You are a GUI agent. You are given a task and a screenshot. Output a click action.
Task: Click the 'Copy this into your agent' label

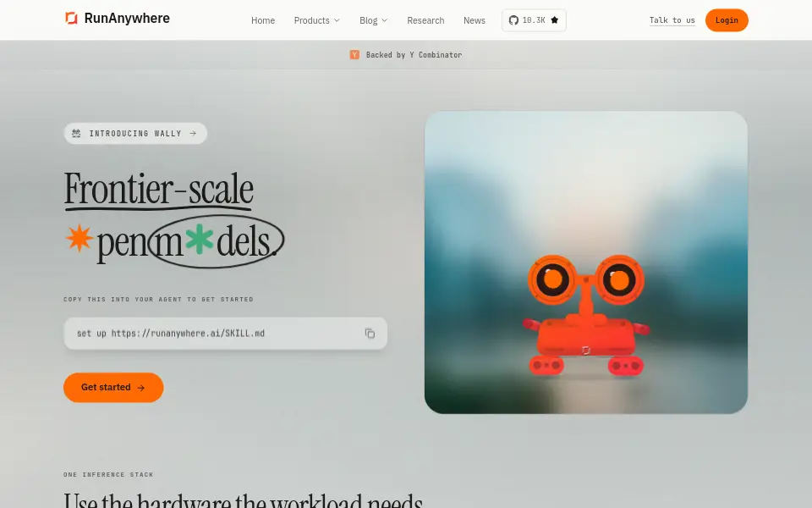[x=158, y=299]
